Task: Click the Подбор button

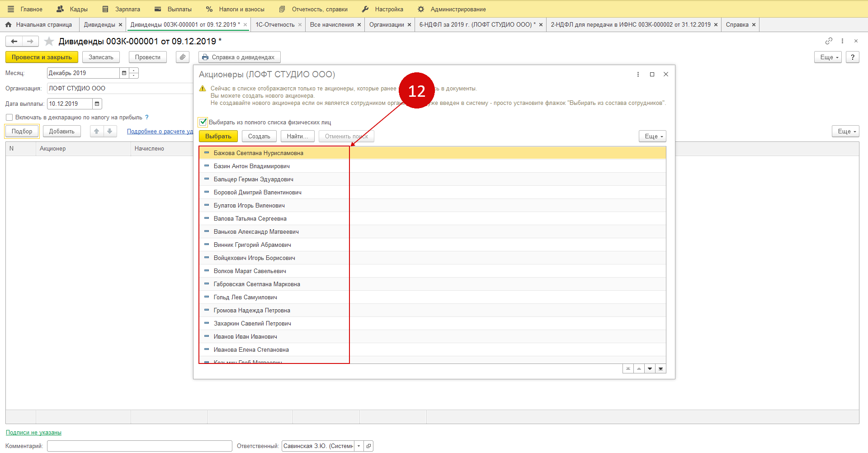Action: [x=22, y=131]
